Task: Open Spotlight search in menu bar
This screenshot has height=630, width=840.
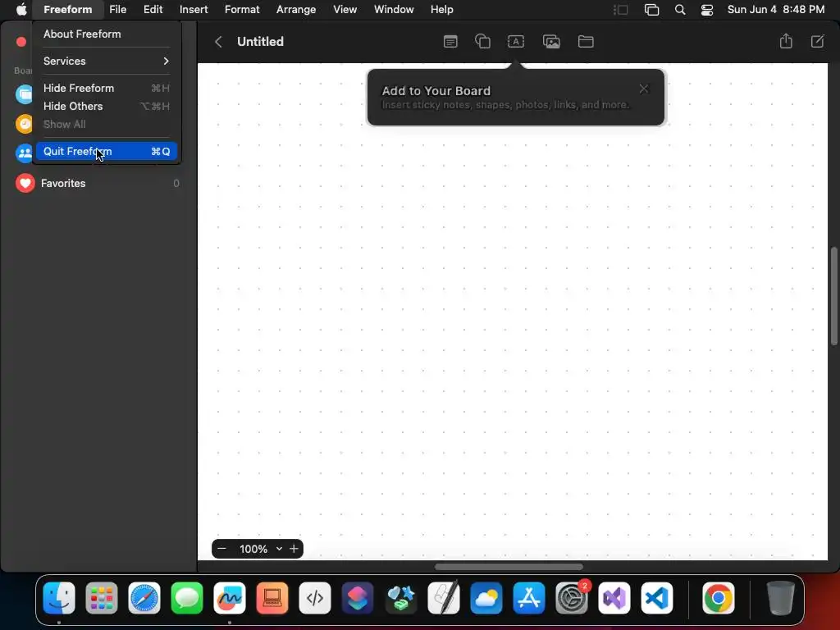Action: tap(680, 10)
